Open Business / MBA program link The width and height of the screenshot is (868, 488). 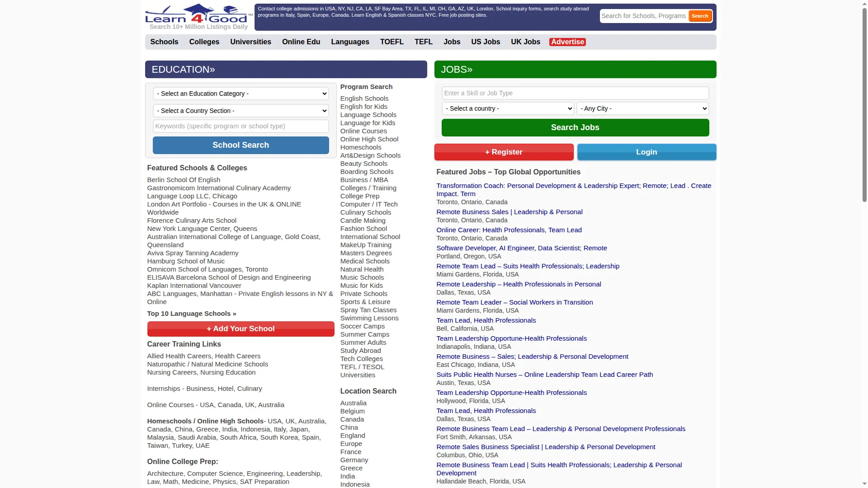(x=364, y=180)
